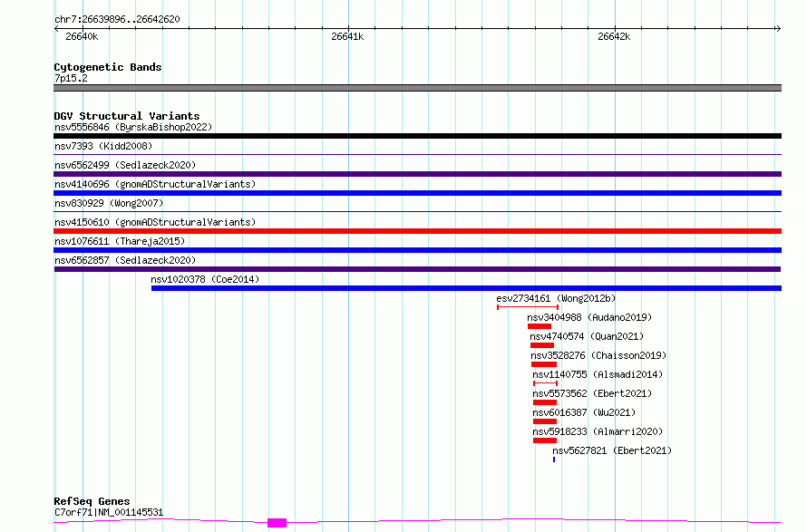Click the Cytogenetic Bands track title
The width and height of the screenshot is (807, 532).
click(x=108, y=67)
